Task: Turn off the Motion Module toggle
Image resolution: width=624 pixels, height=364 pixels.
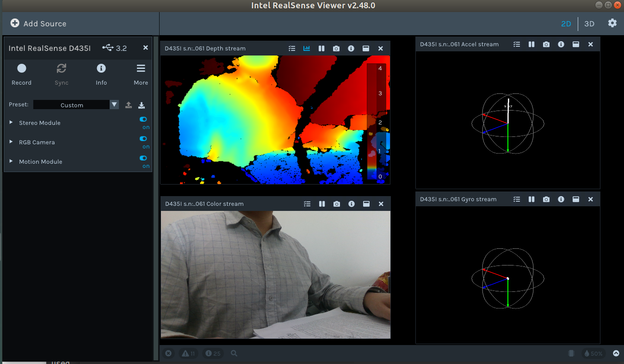Action: [x=143, y=158]
